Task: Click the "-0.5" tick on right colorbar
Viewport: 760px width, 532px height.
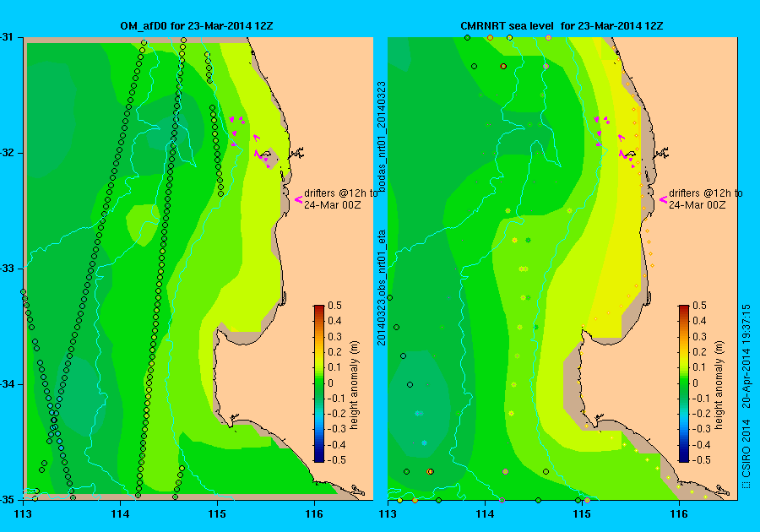Action: [x=702, y=460]
